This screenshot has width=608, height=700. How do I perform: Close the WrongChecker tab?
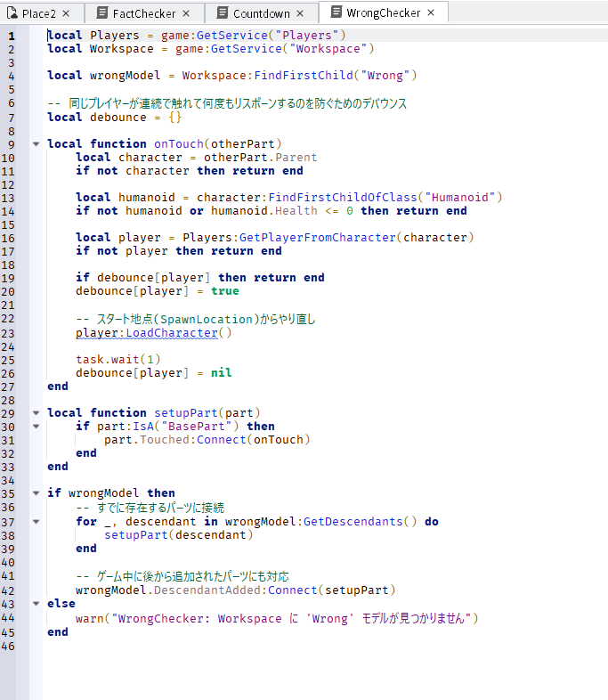[x=431, y=12]
